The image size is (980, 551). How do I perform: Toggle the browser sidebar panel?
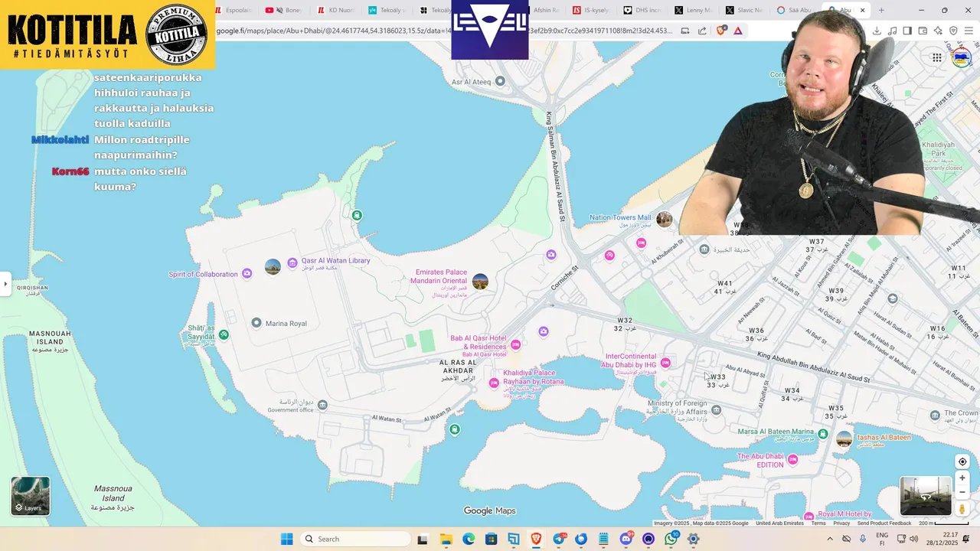[x=907, y=31]
